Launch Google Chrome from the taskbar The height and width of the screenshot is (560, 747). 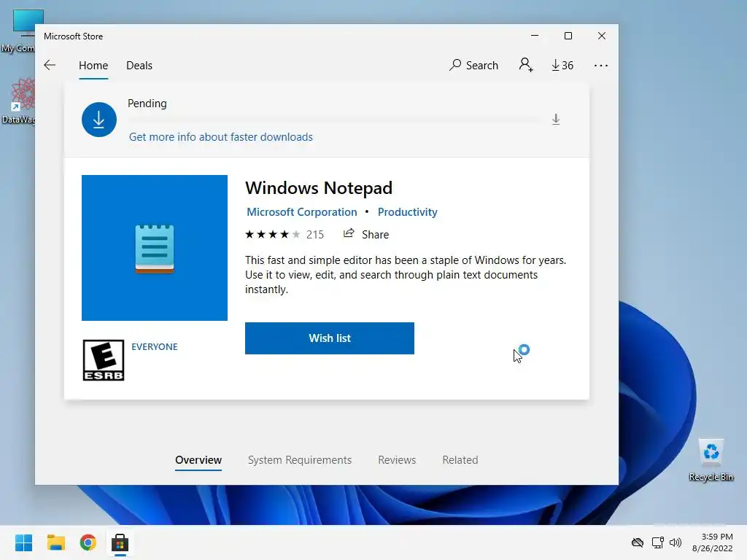pos(88,542)
